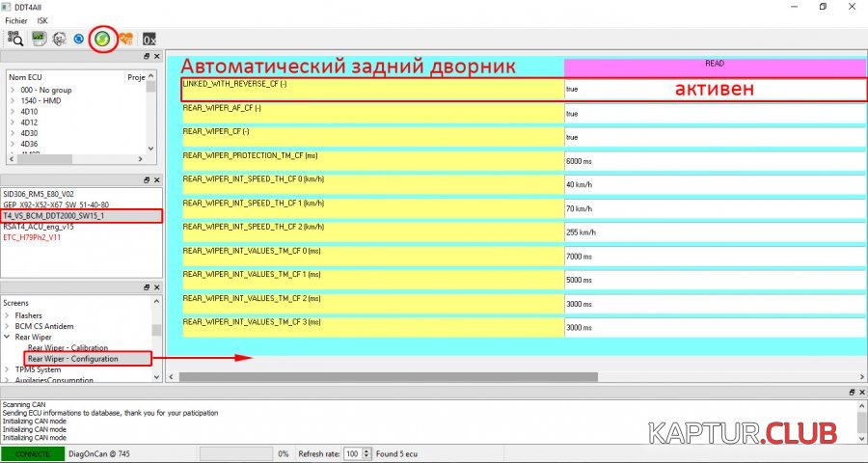Select T4_VS_BCM_DDT2000_SW15_1 ECU entry
This screenshot has width=868, height=463.
[59, 216]
